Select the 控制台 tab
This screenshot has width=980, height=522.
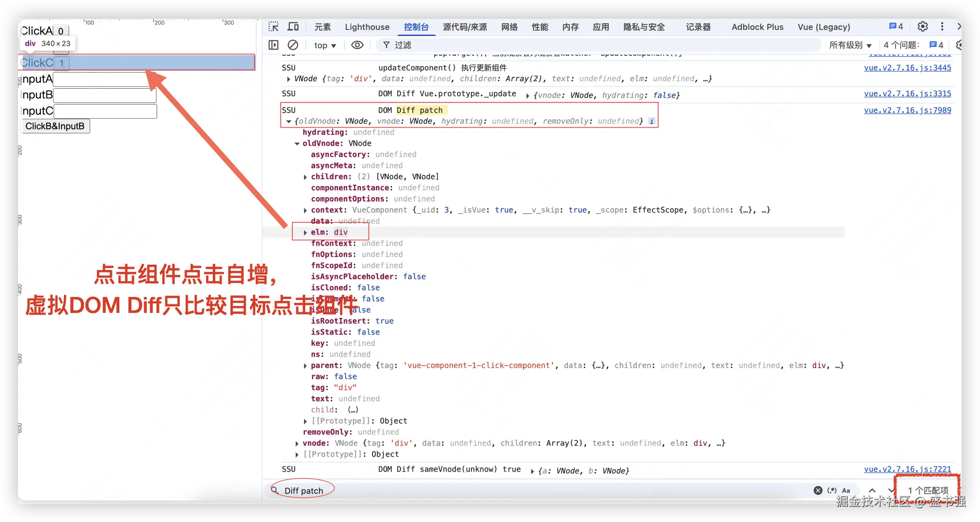pyautogui.click(x=417, y=27)
